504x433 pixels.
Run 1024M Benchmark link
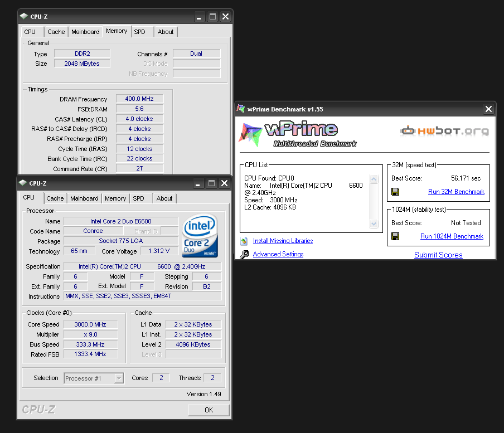pyautogui.click(x=452, y=236)
